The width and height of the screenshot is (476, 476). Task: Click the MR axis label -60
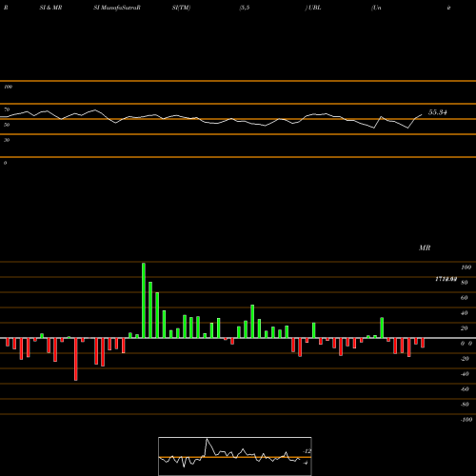pyautogui.click(x=465, y=389)
